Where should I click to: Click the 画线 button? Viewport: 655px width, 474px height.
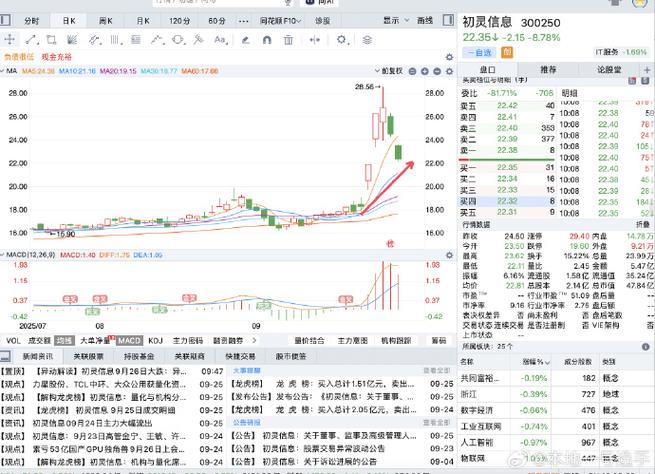click(425, 20)
